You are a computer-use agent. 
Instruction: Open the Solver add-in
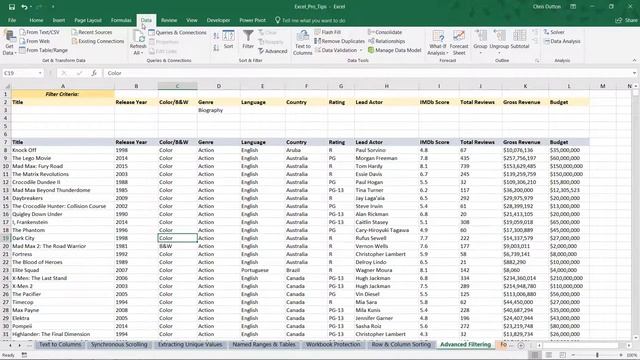(554, 32)
